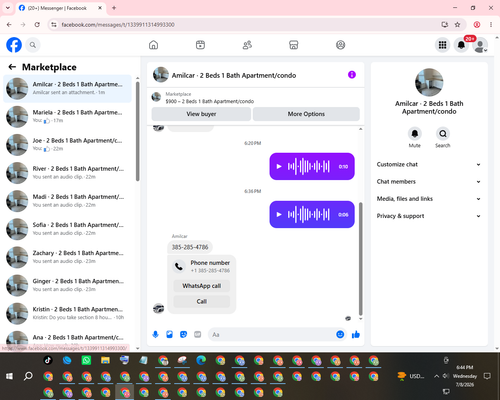Image resolution: width=500 pixels, height=400 pixels.
Task: Open a new browser tab
Action: [114, 8]
